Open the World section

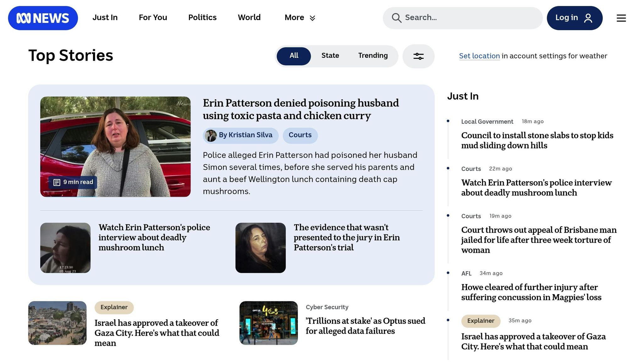click(249, 18)
